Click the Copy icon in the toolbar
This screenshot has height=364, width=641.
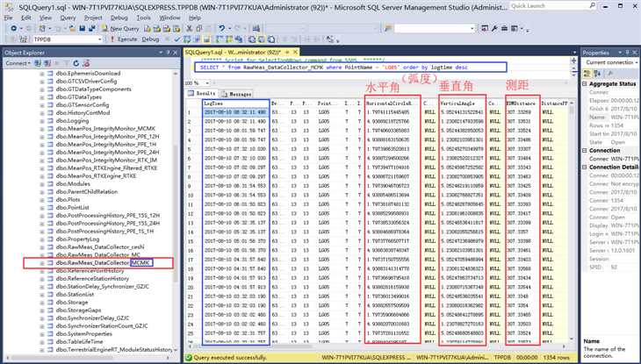tap(199, 28)
